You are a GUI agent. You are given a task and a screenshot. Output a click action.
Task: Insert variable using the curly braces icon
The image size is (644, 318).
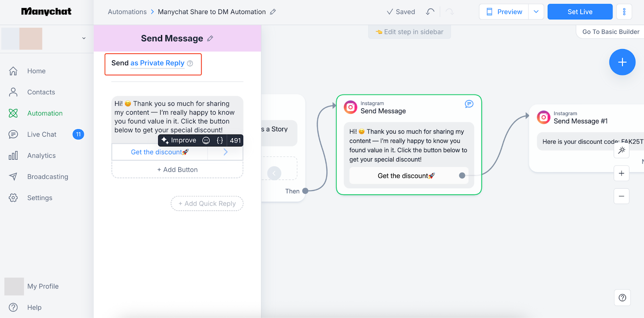pos(220,140)
